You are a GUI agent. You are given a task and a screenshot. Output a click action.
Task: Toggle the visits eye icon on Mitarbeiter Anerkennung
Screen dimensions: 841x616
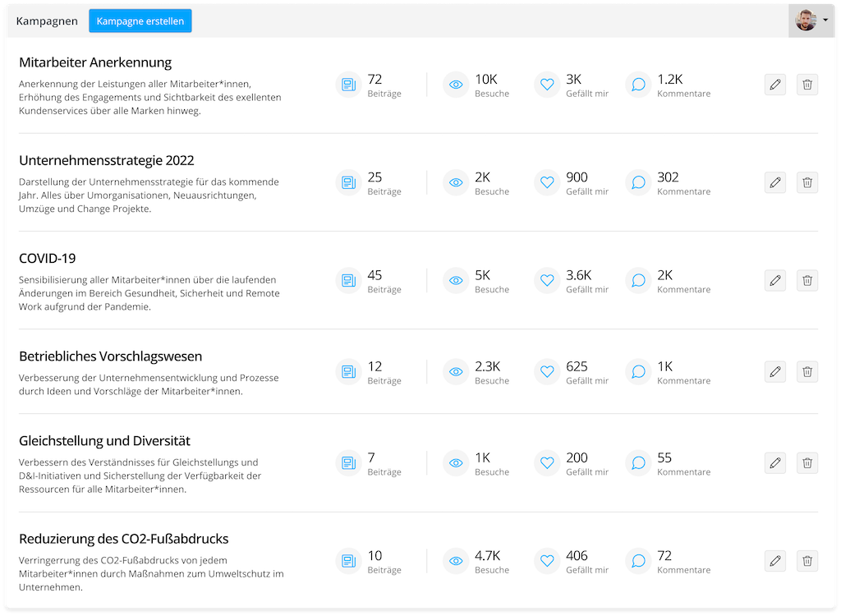click(456, 85)
